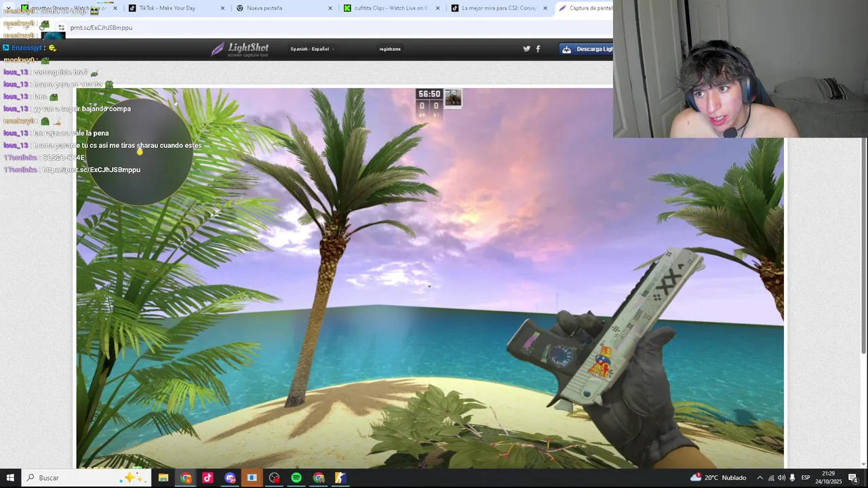Open the 20°C Nublado weather widget
868x488 pixels.
tap(718, 478)
